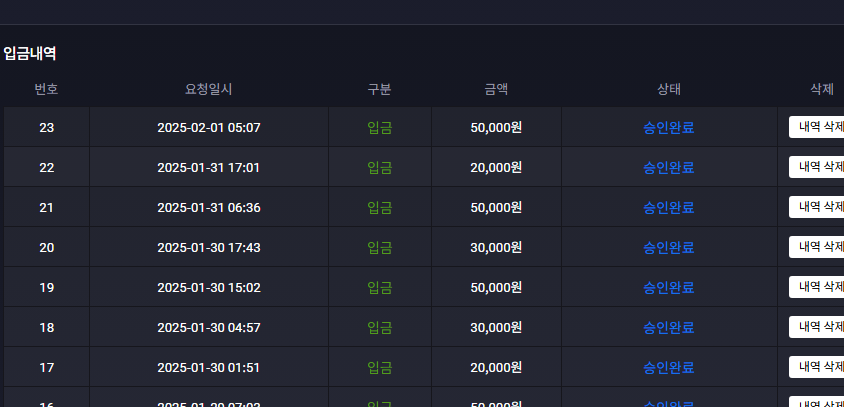
Task: Select the 번호 column header
Action: coord(47,89)
